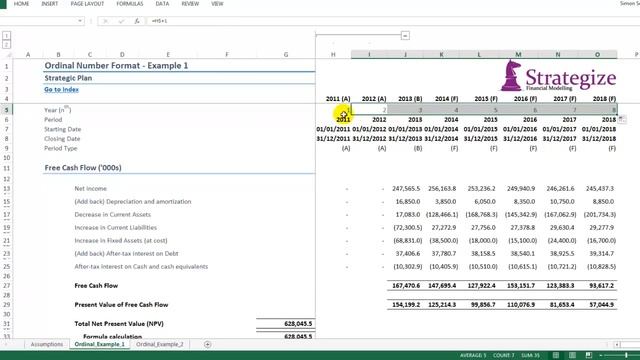Viewport: 640px width, 360px height.
Task: Show outline level 2 columns
Action: (7, 44)
